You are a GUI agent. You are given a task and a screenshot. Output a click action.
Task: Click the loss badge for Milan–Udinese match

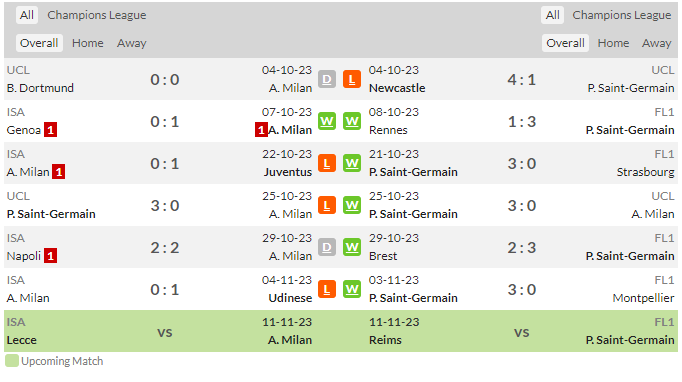click(327, 289)
